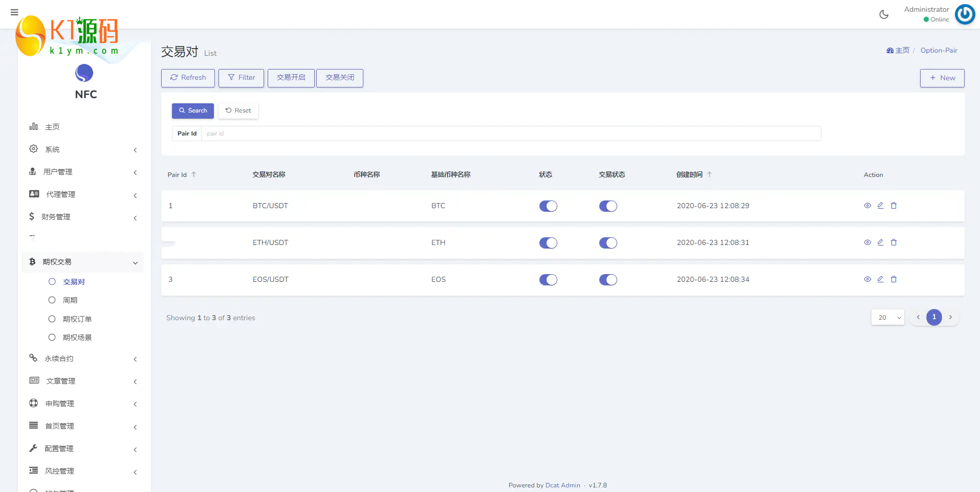Collapse the 期权交易 menu chevron
This screenshot has width=980, height=492.
click(x=135, y=263)
